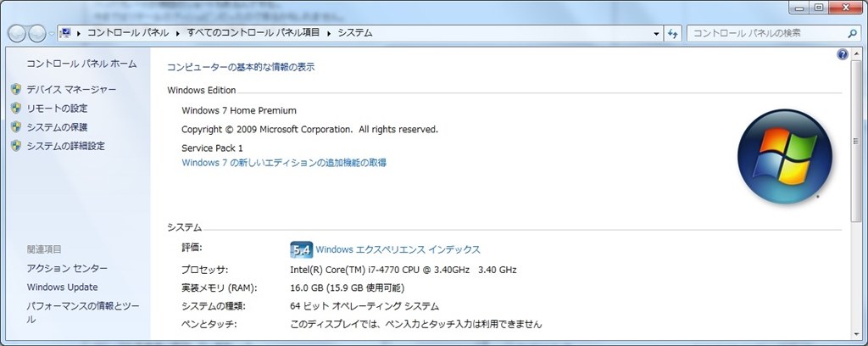Open アクション センター link
Screen dimensions: 868x346
(x=68, y=269)
